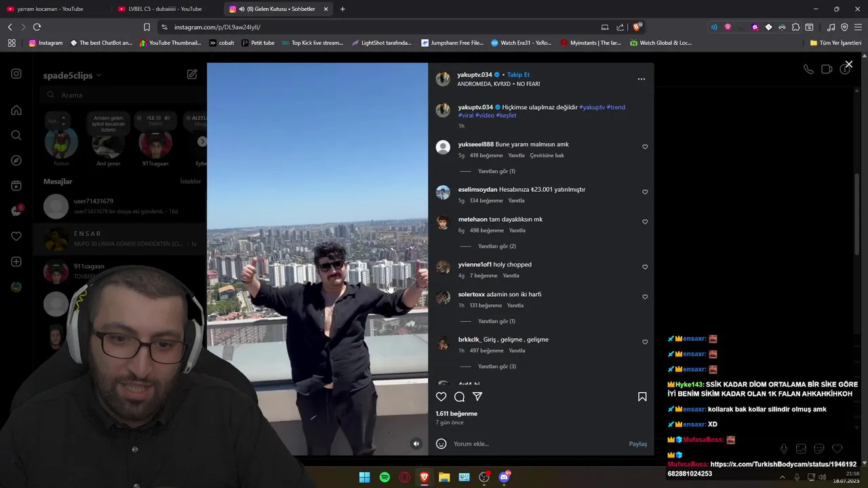Compose a new message with the pencil icon
Viewport: 868px width, 488px height.
[193, 74]
